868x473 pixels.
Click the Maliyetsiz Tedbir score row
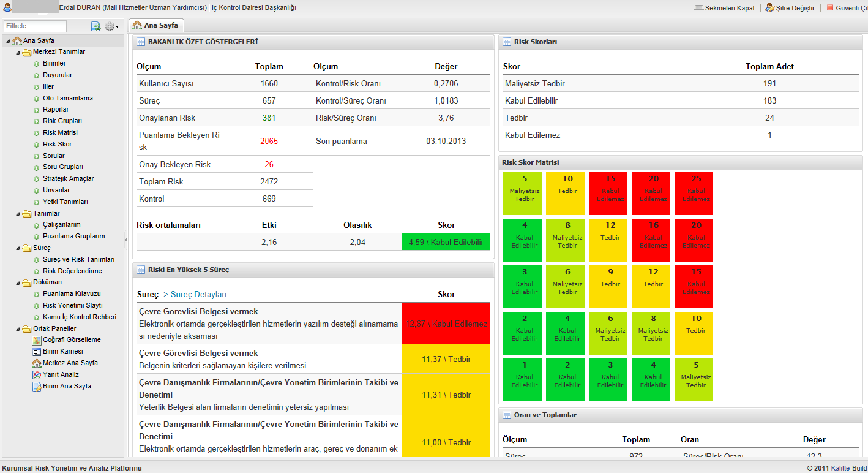tap(680, 83)
